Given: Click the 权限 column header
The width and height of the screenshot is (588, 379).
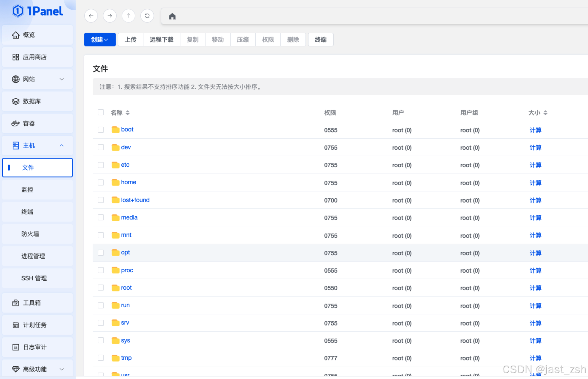Looking at the screenshot, I should (x=330, y=113).
